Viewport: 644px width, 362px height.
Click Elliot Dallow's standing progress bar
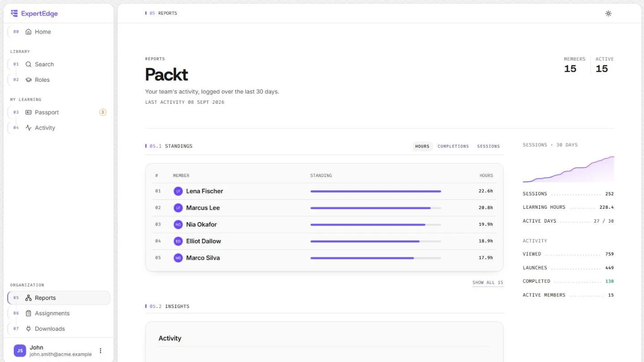tap(376, 241)
